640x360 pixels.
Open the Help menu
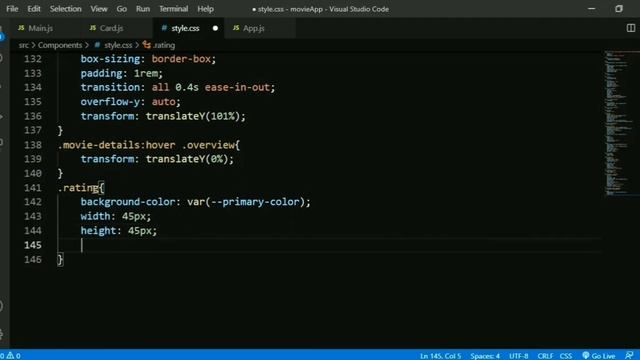pyautogui.click(x=205, y=9)
